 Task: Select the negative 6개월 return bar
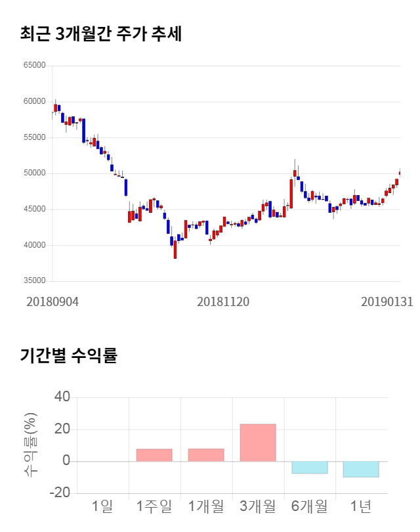(x=309, y=467)
